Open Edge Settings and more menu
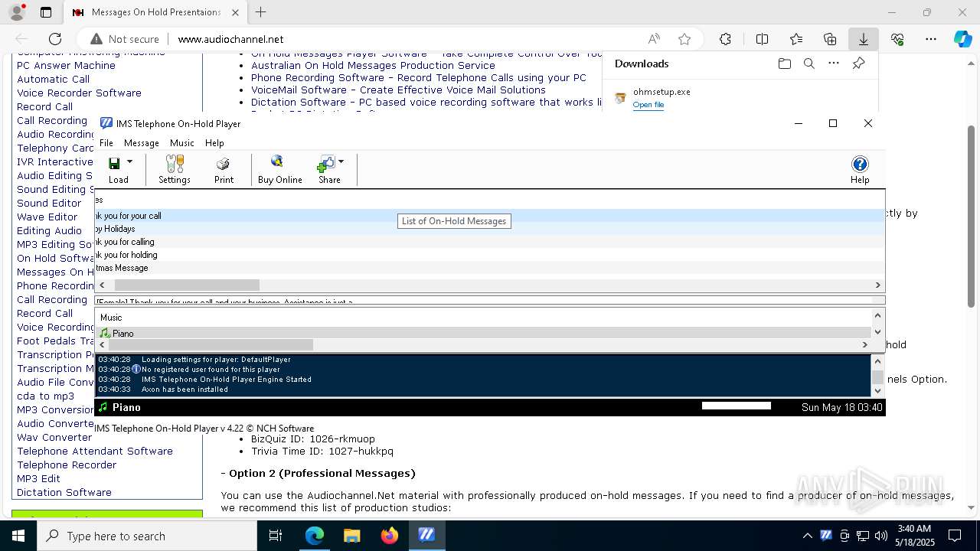The height and width of the screenshot is (551, 980). tap(931, 39)
